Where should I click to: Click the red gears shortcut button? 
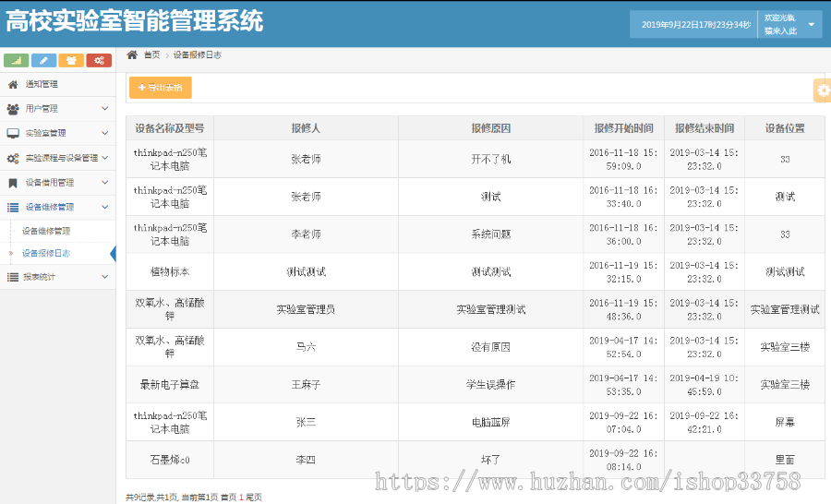coord(99,60)
